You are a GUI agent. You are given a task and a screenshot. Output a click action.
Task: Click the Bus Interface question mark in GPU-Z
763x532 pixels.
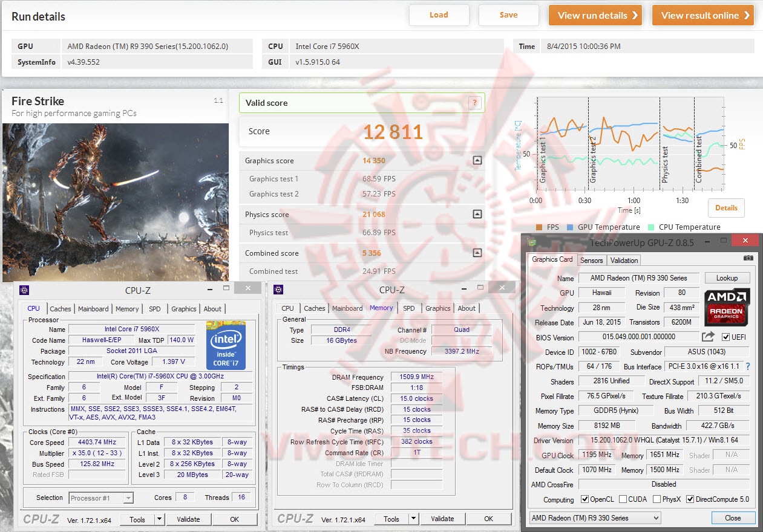point(747,366)
